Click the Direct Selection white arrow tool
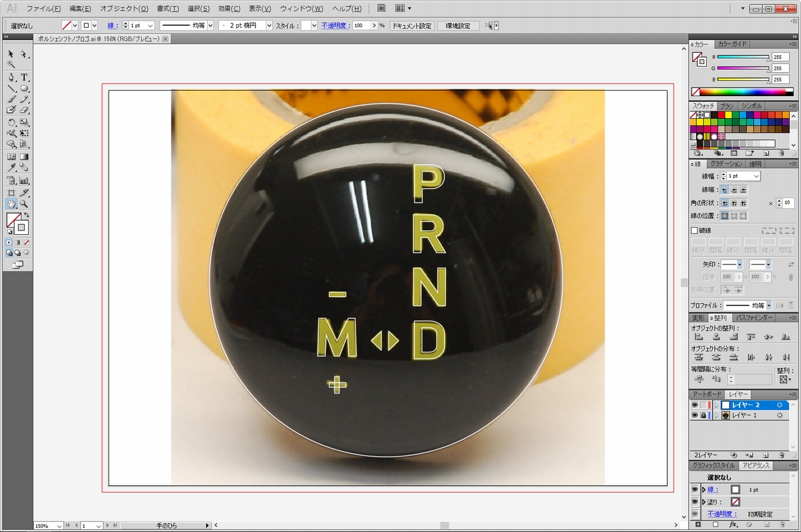Viewport: 801px width, 532px height. (24, 54)
